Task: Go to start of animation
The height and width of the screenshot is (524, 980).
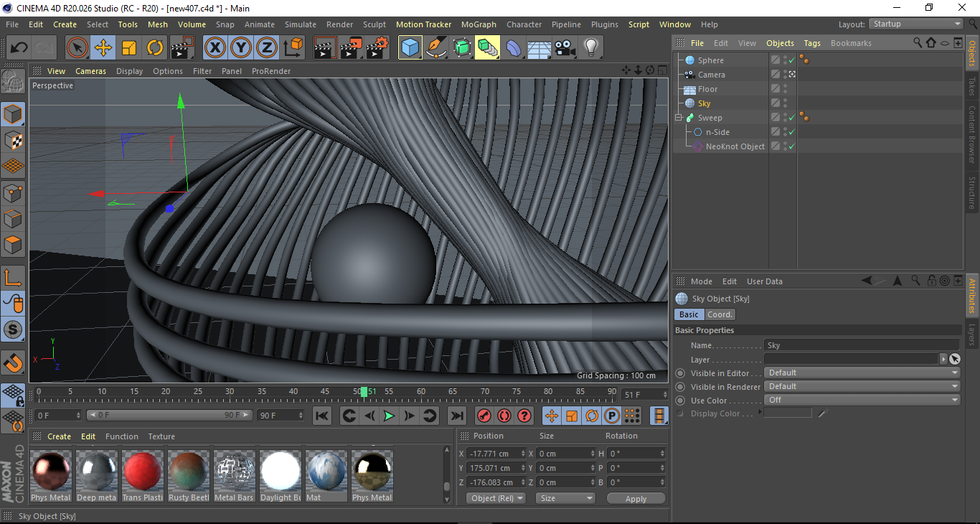Action: [322, 416]
